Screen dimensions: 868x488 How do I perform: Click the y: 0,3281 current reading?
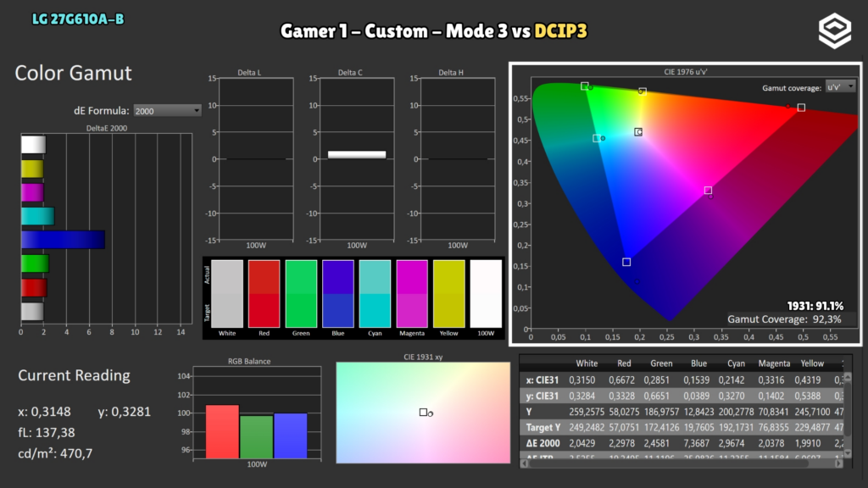125,412
